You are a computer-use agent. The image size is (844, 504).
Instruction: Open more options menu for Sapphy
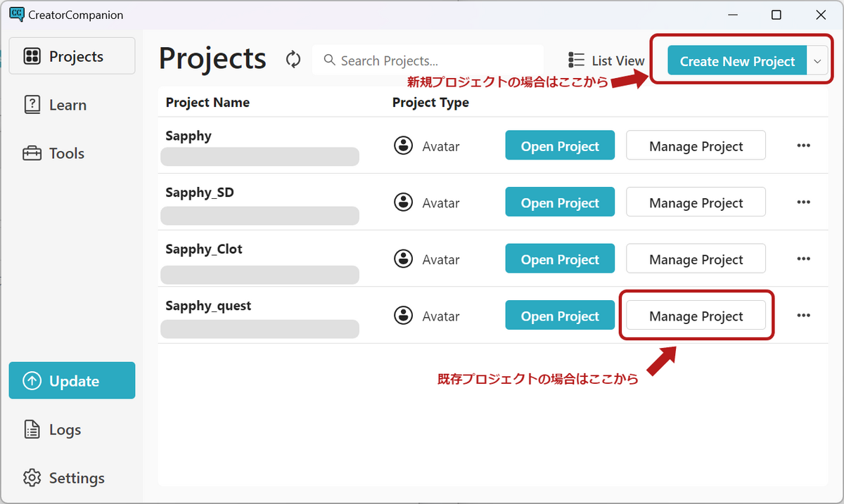803,146
